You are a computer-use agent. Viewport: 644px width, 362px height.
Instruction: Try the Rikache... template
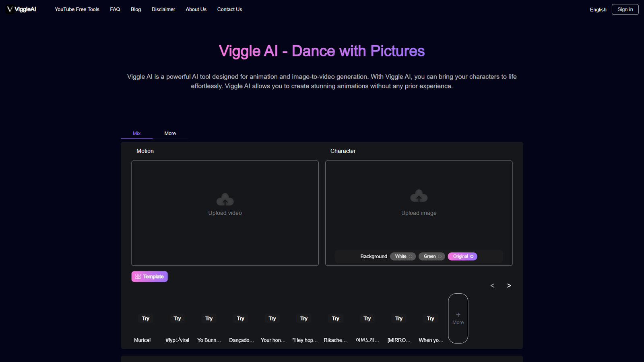[336, 319]
